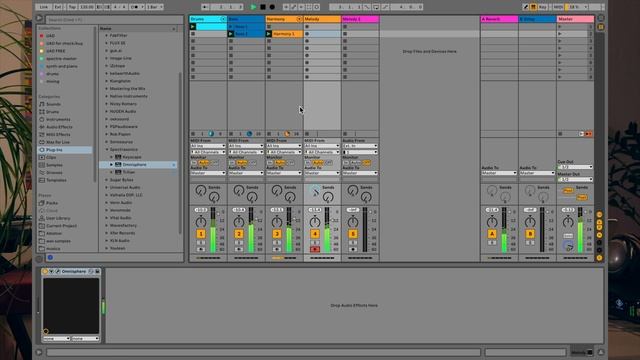The height and width of the screenshot is (360, 640).
Task: Click the transport Stop button
Action: pos(263,7)
